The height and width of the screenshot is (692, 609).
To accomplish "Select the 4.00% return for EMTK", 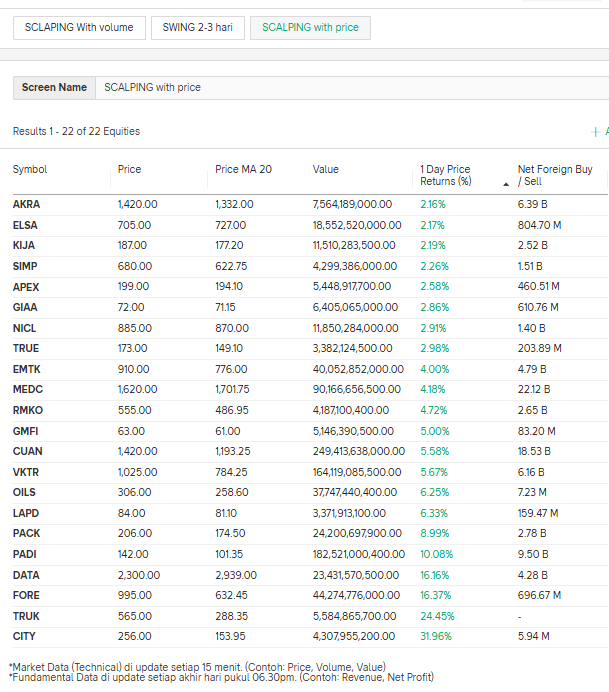I will coord(435,369).
